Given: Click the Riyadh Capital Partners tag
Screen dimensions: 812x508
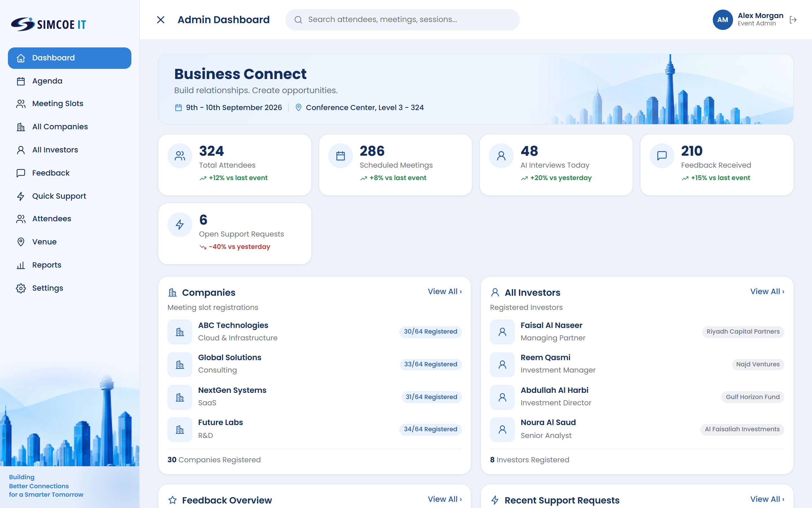Looking at the screenshot, I should (743, 332).
